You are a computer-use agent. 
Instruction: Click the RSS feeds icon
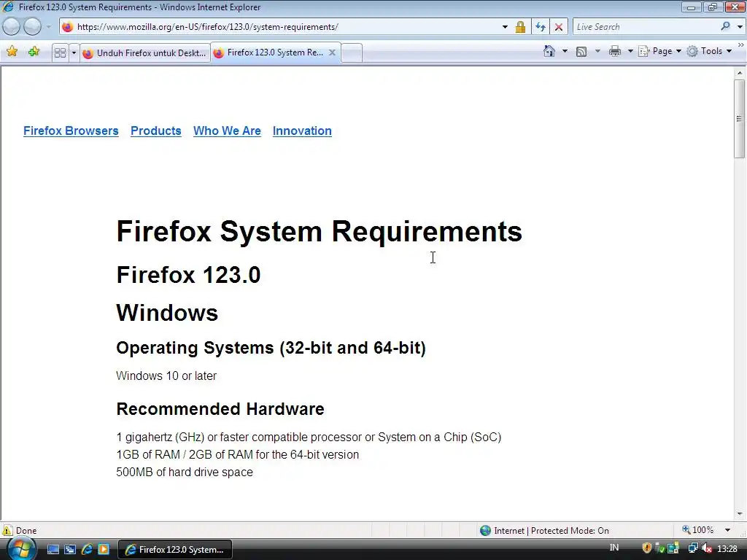(581, 52)
